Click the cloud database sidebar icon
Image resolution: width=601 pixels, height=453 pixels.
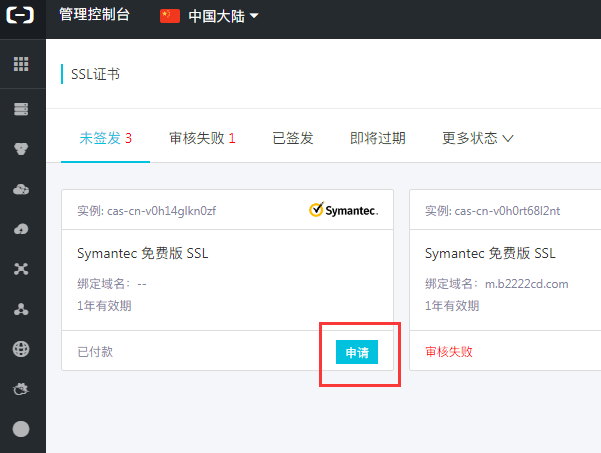(21, 189)
